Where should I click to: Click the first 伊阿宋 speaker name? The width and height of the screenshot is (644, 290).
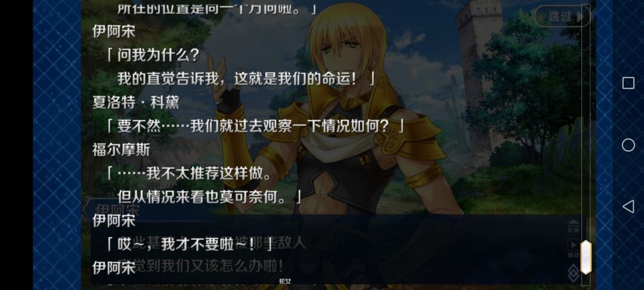(x=114, y=31)
